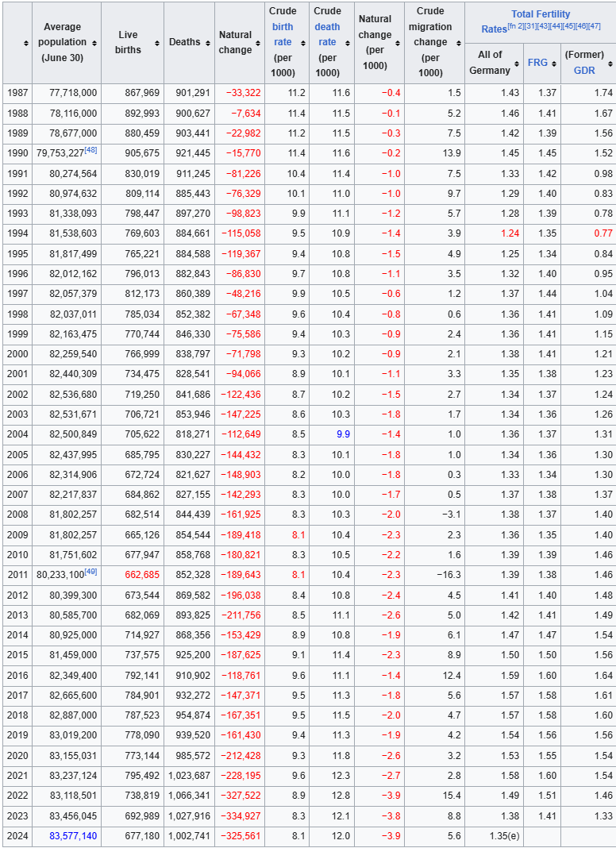The height and width of the screenshot is (848, 616).
Task: Sort by Live births column
Action: pos(157,43)
